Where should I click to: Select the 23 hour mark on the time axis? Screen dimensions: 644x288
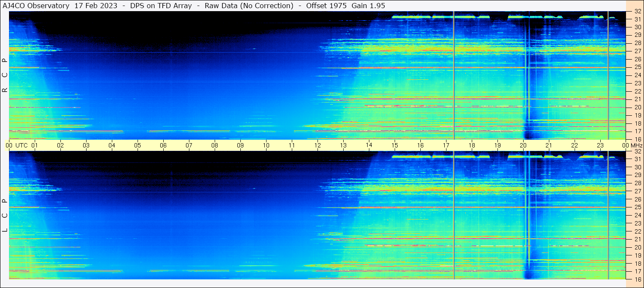[600, 145]
